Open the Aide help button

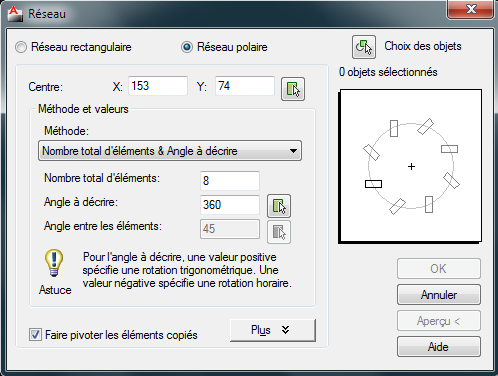439,347
